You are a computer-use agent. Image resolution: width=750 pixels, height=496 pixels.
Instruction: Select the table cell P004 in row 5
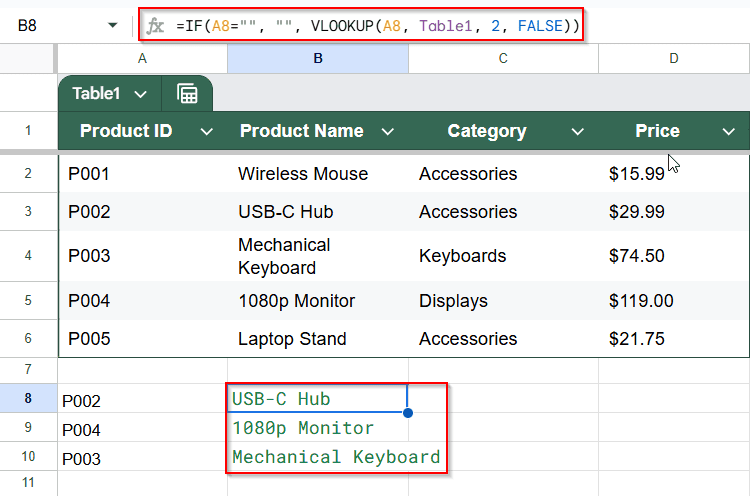(143, 300)
